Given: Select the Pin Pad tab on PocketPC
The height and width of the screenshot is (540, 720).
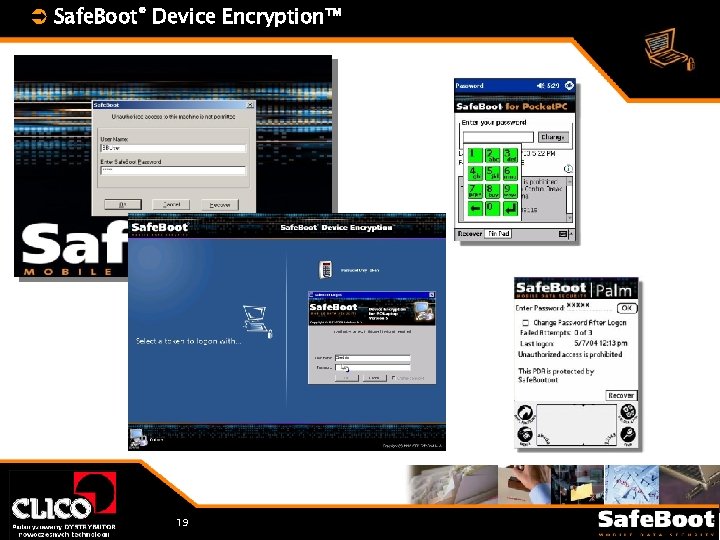Looking at the screenshot, I should 498,234.
